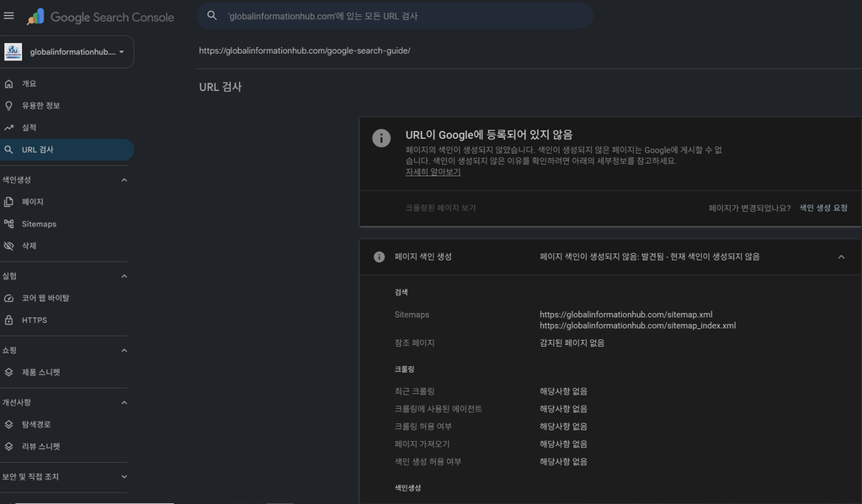Screen dimensions: 862x504
Task: Click the URL 검사 page heading
Action: pos(221,87)
